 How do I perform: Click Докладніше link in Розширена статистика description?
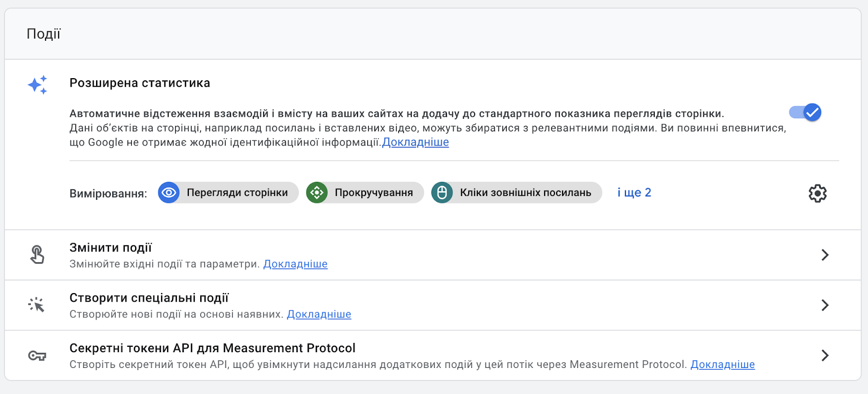[x=416, y=142]
